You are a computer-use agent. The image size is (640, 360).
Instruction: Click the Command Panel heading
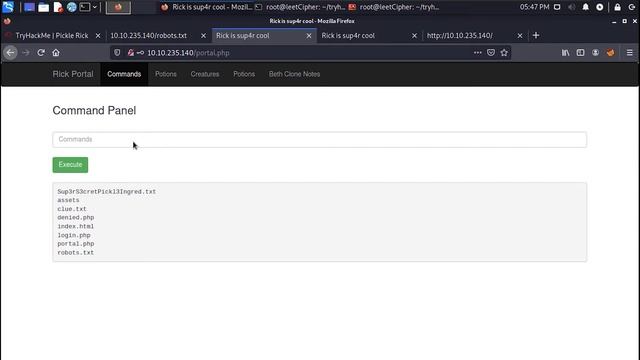pyautogui.click(x=94, y=111)
